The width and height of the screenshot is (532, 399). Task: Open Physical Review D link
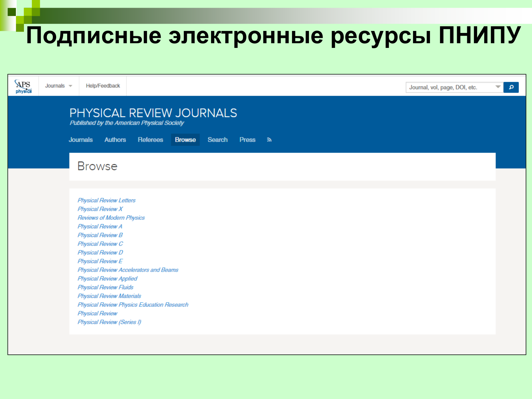100,252
